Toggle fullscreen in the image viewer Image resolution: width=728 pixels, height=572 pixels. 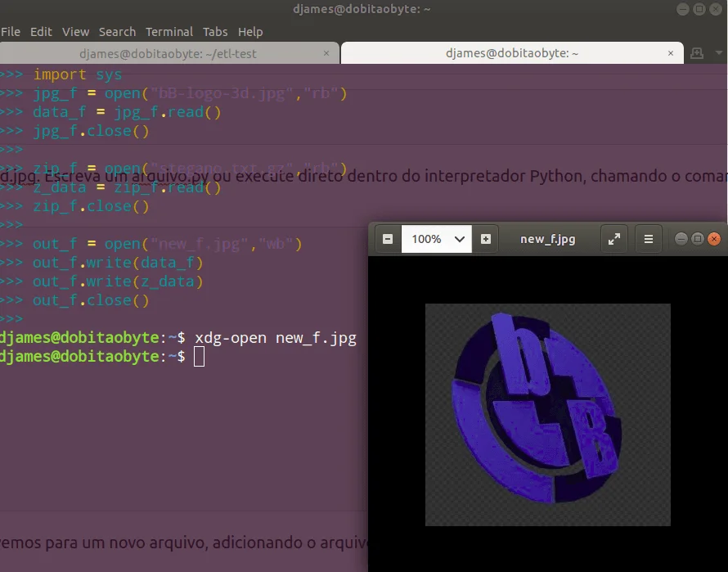click(x=614, y=239)
